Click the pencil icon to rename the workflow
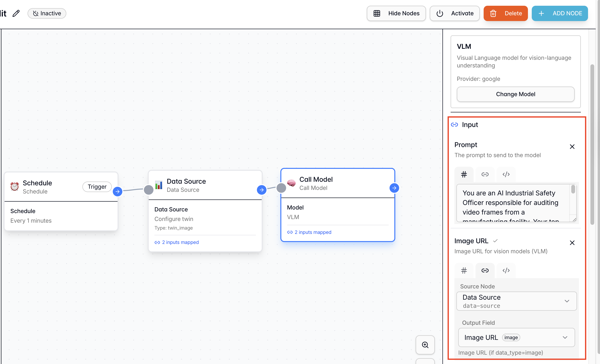The width and height of the screenshot is (600, 364). [x=16, y=13]
